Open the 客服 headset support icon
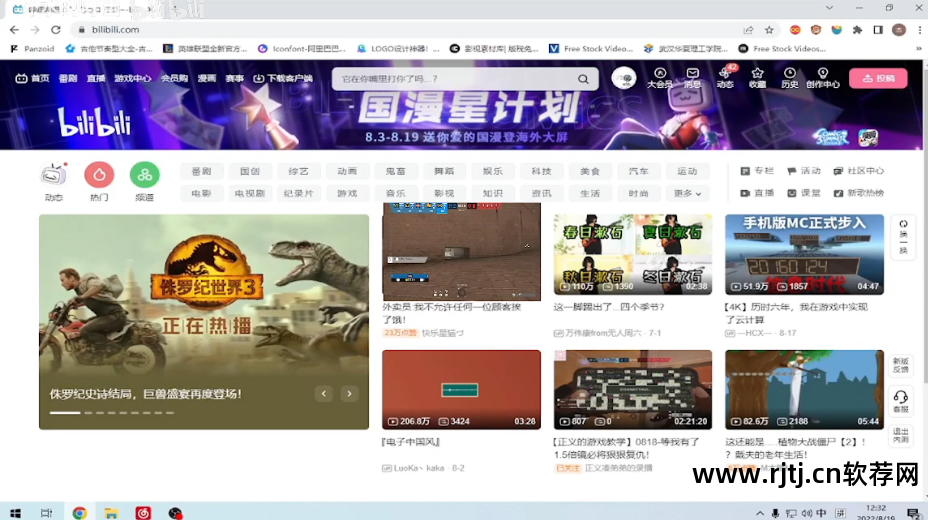This screenshot has height=520, width=928. pos(901,401)
